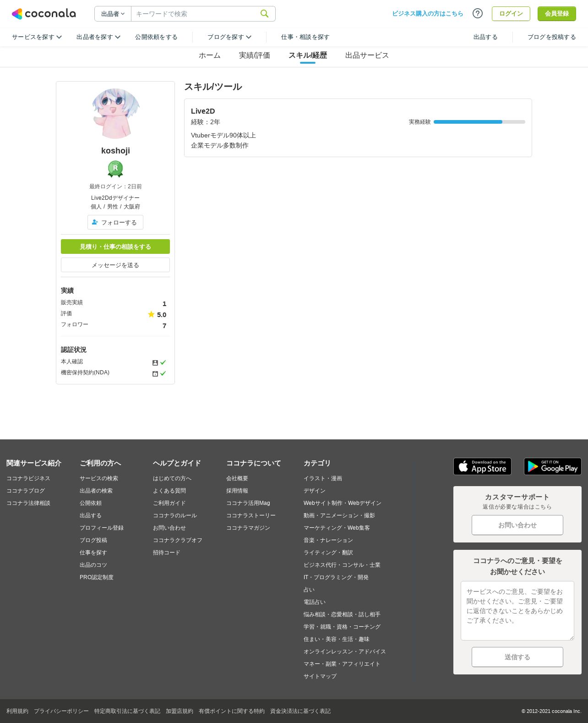The height and width of the screenshot is (723, 588).
Task: Open ココナラ法律相談 footer link
Action: [28, 503]
